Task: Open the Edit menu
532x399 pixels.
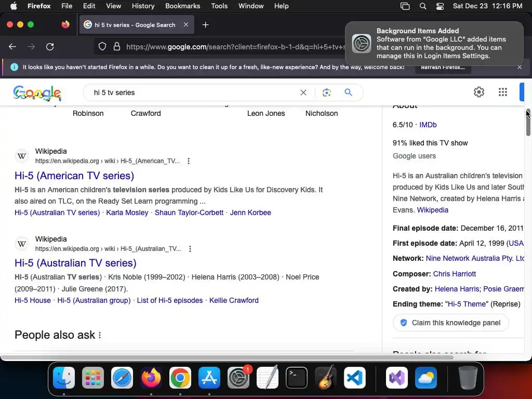Action: pyautogui.click(x=89, y=6)
